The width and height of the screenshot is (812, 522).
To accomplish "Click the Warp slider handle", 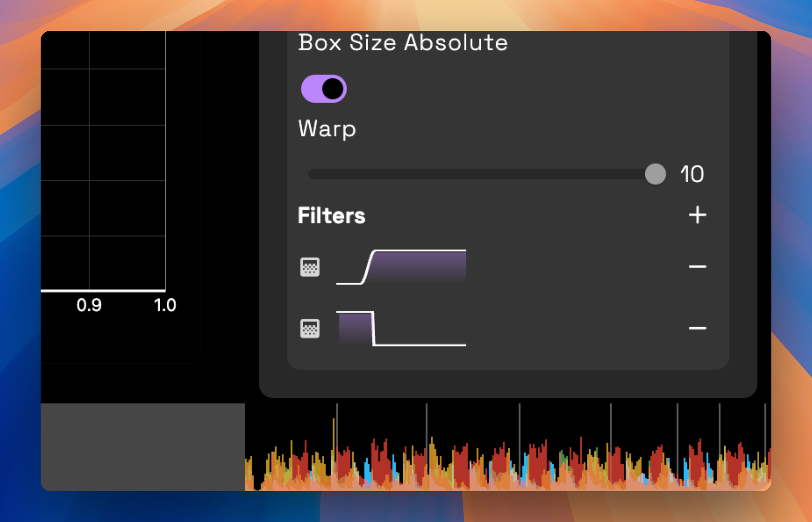I will [x=655, y=174].
